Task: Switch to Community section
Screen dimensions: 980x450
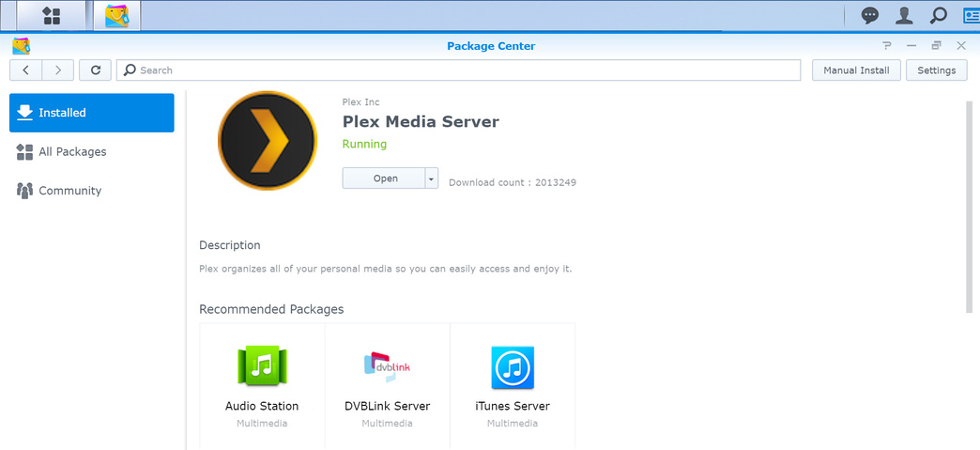Action: 92,191
